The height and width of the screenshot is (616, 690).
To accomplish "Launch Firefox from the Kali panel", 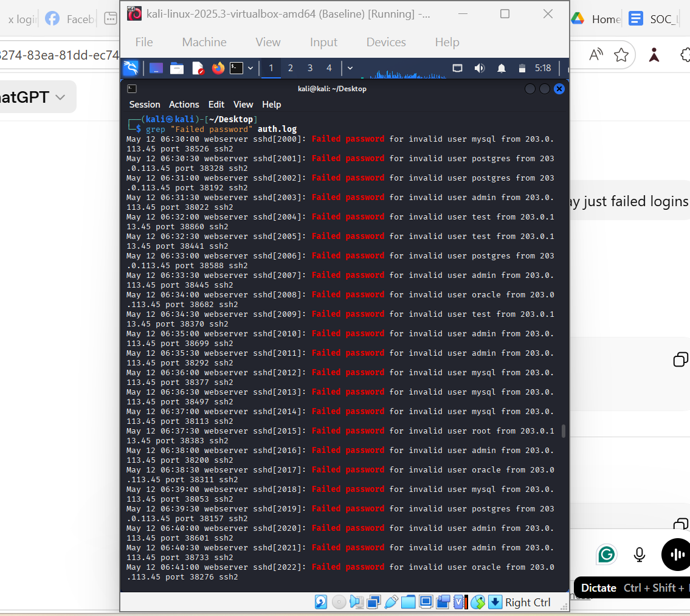I will [x=218, y=68].
